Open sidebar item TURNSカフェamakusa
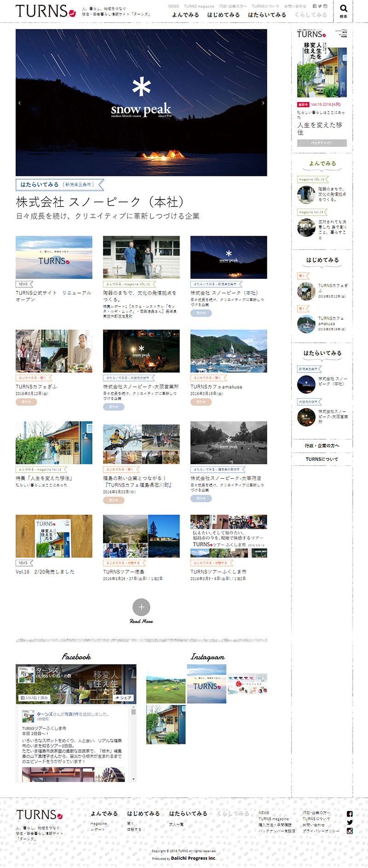 (331, 321)
